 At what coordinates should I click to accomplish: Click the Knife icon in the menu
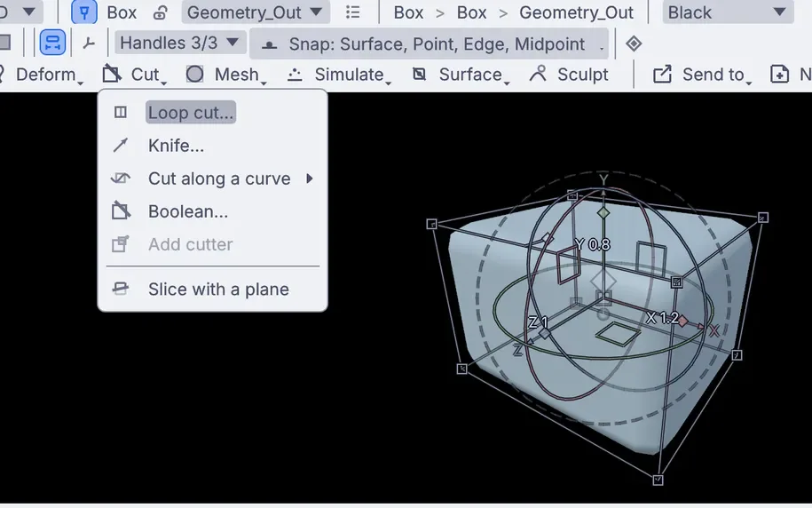coord(120,145)
